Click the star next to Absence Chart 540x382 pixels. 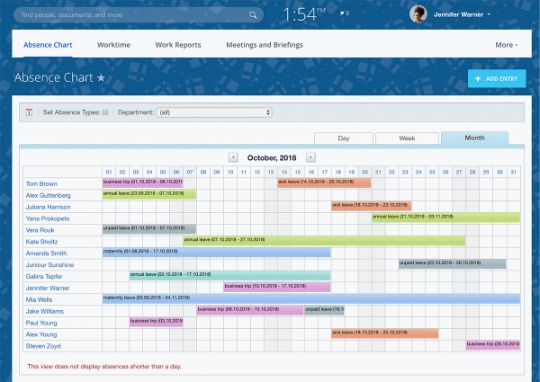[101, 78]
